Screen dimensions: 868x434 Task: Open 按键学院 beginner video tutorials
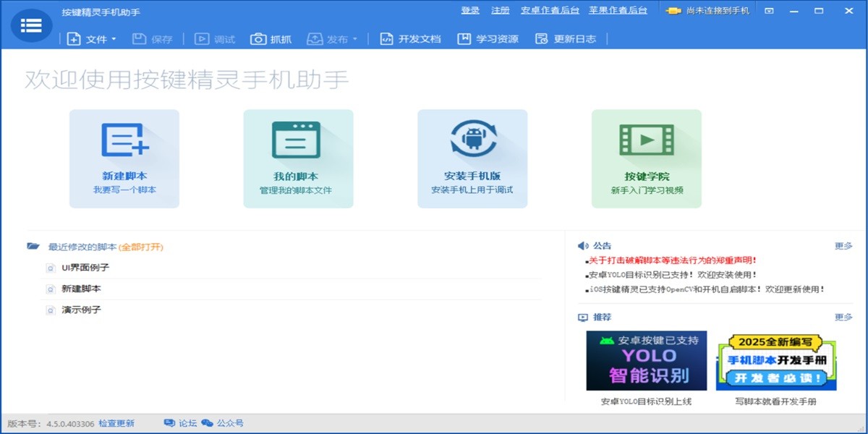pyautogui.click(x=646, y=158)
